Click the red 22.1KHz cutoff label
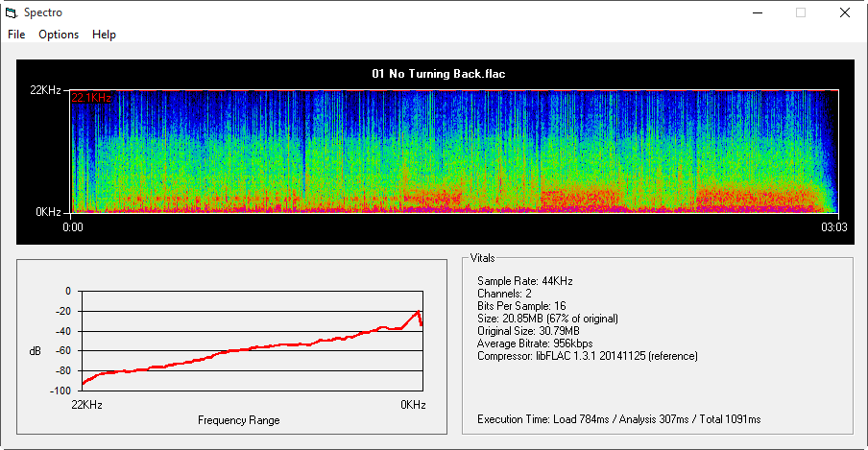This screenshot has height=450, width=868. pos(91,97)
